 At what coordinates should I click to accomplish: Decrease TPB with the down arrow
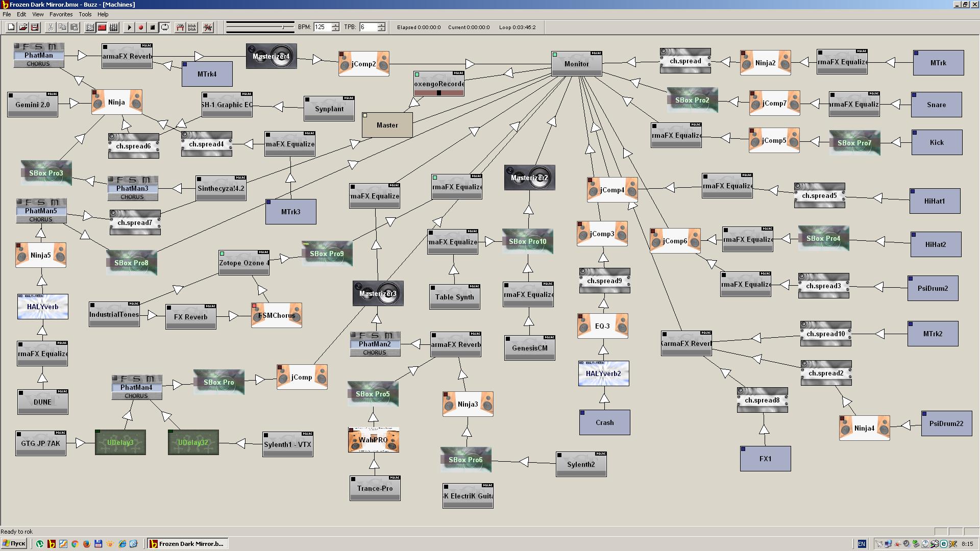coord(381,30)
